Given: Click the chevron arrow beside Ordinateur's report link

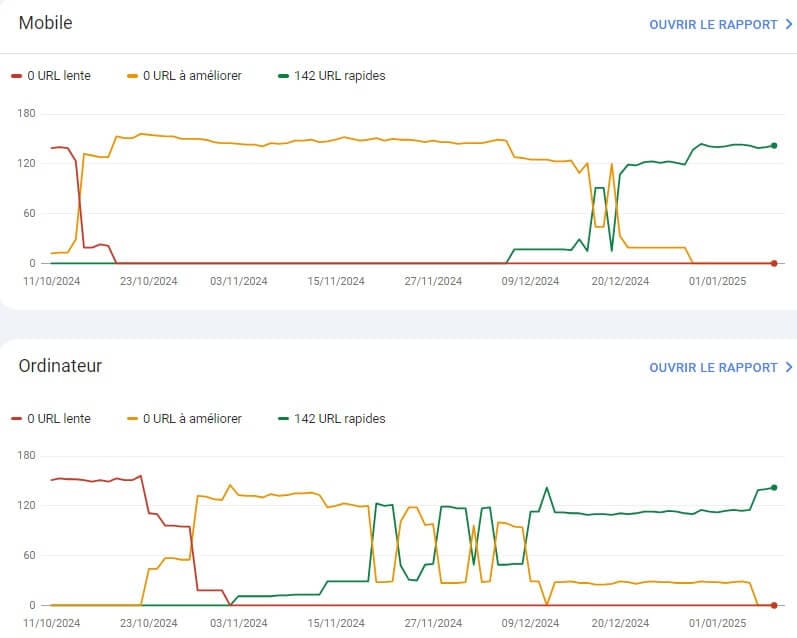Looking at the screenshot, I should click(789, 367).
